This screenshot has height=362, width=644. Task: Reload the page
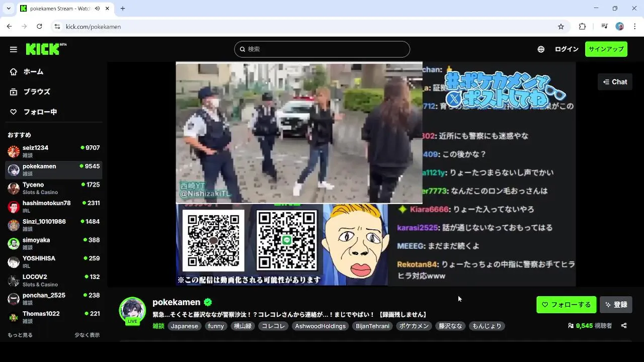[x=39, y=27]
